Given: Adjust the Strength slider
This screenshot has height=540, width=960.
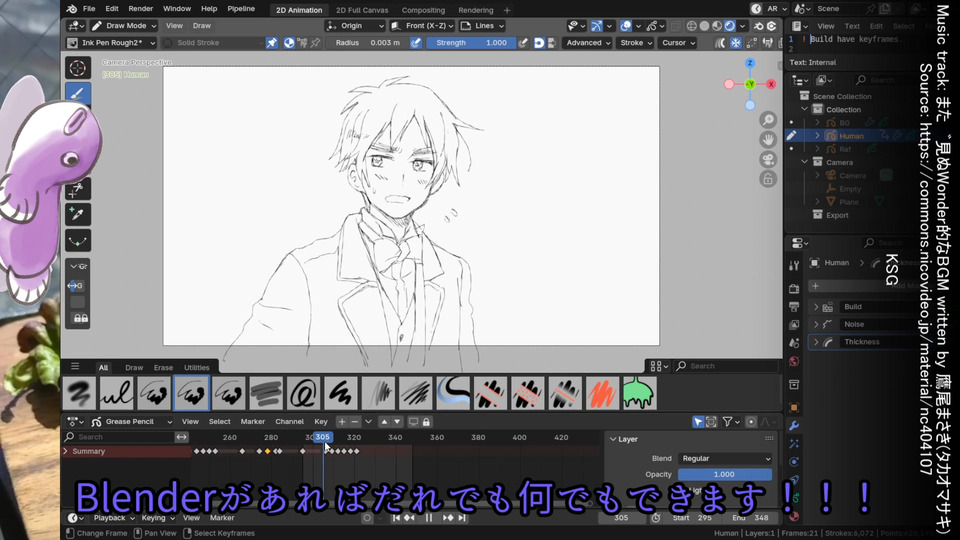Looking at the screenshot, I should pyautogui.click(x=471, y=43).
